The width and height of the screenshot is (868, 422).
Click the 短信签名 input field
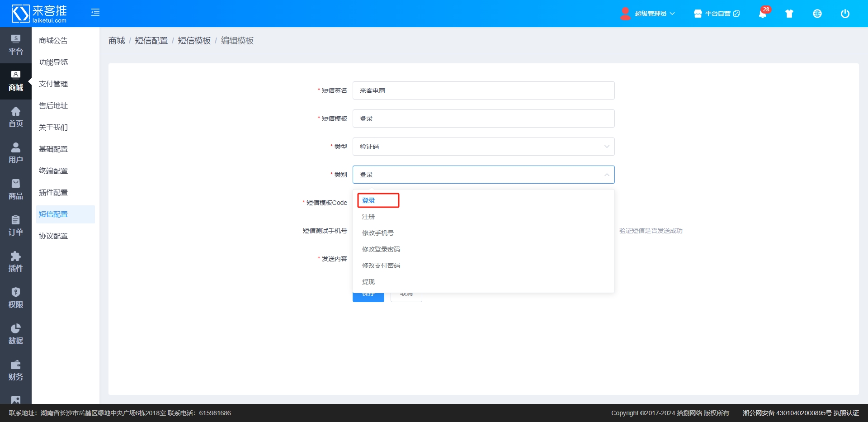coord(483,90)
